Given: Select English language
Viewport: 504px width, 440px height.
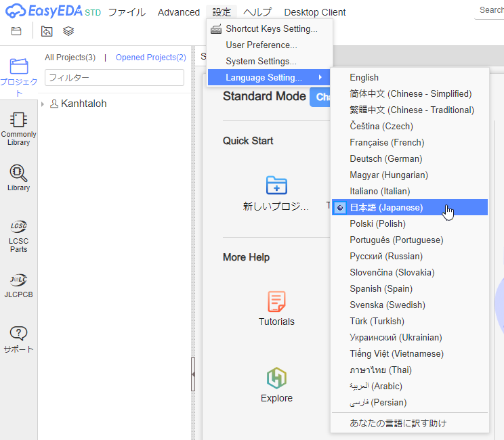Looking at the screenshot, I should coord(409,77).
